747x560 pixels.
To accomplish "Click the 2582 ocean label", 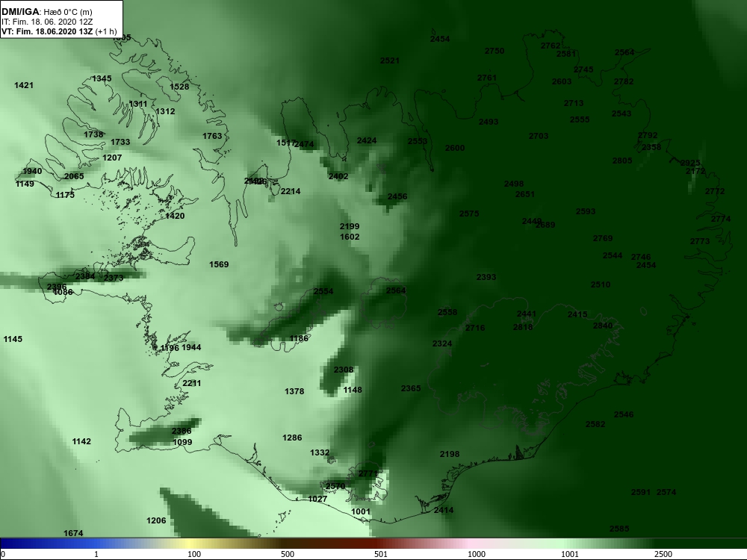I will (595, 424).
